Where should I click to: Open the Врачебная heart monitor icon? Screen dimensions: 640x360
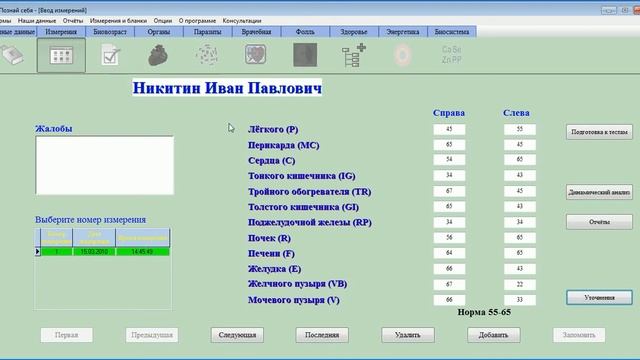256,55
